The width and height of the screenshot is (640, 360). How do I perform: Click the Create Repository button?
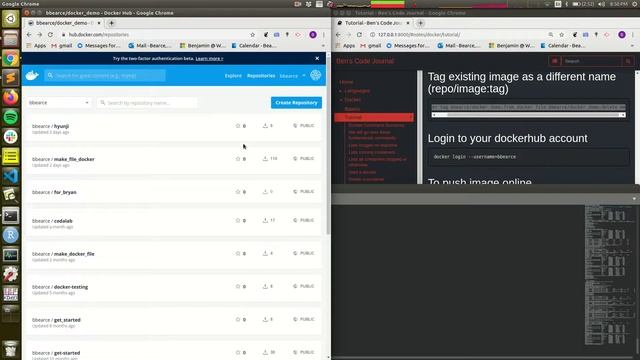pyautogui.click(x=296, y=102)
